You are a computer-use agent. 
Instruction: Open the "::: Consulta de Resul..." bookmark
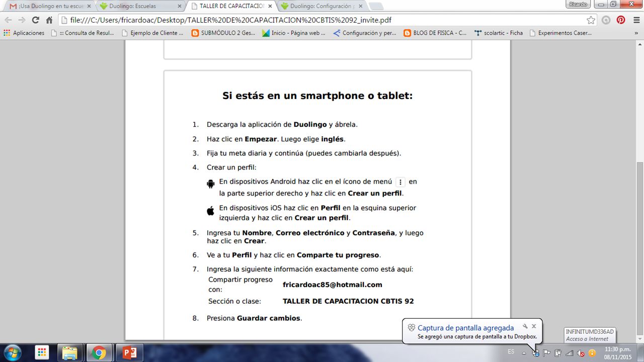[83, 33]
